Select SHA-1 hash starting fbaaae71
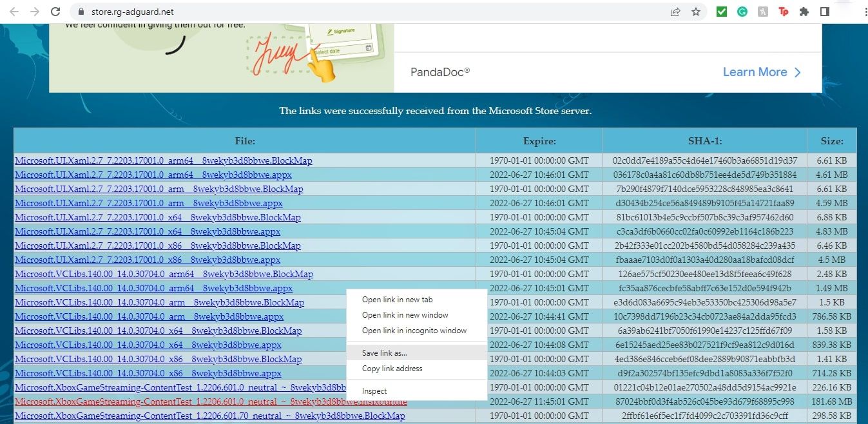868x424 pixels. coord(705,260)
